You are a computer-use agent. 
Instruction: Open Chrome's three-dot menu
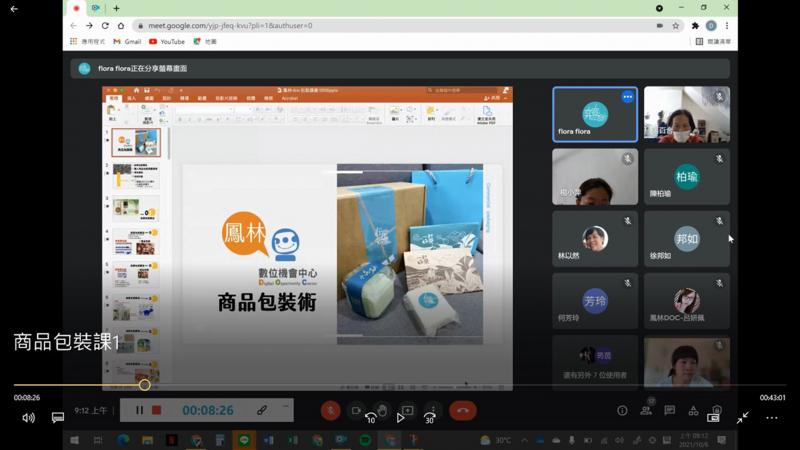727,26
